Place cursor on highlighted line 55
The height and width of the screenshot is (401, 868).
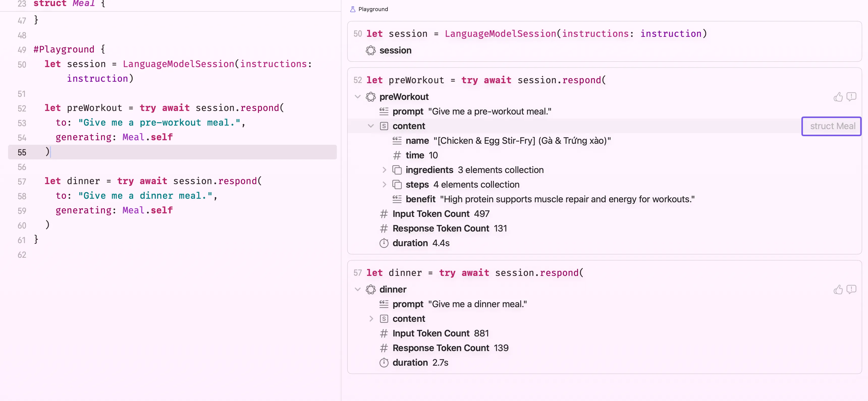point(172,152)
